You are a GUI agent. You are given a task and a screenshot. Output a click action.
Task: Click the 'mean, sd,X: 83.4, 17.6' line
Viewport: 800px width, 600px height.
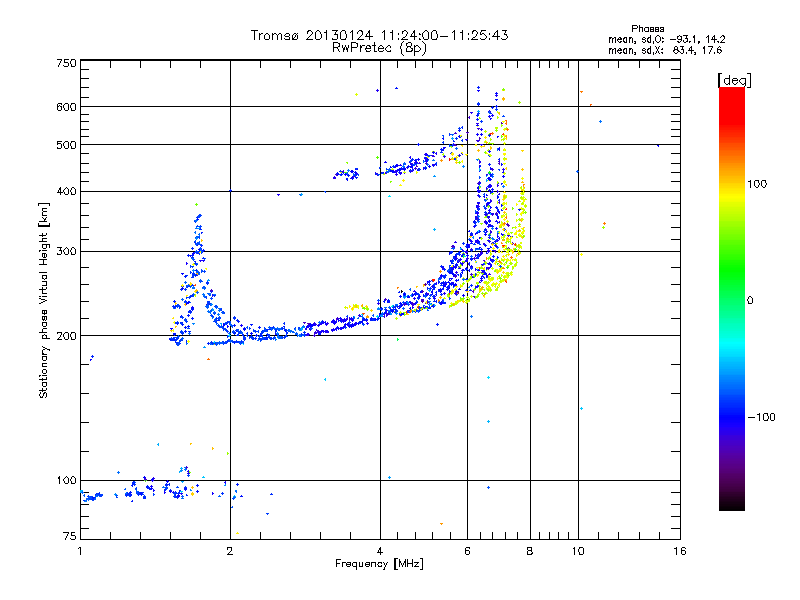[665, 50]
